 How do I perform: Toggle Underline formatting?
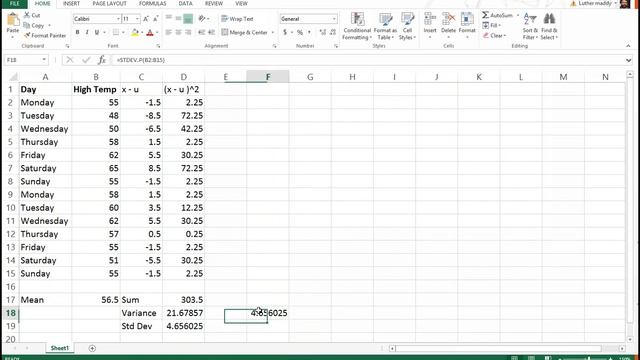[97, 32]
